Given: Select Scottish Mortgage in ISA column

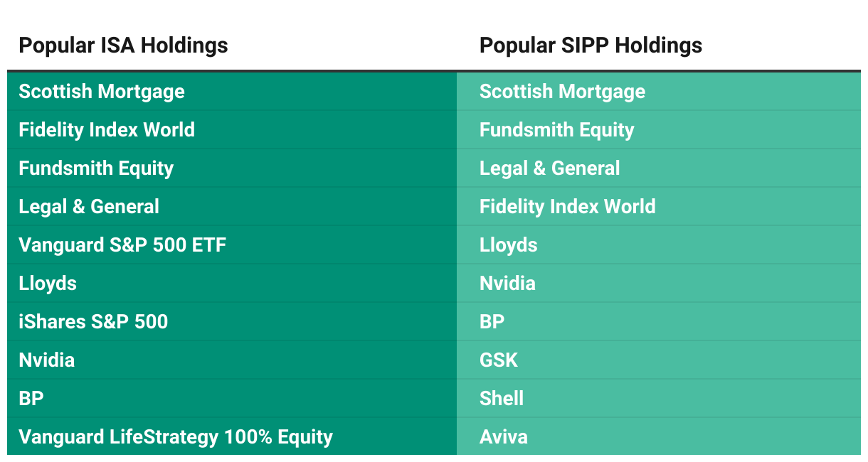Looking at the screenshot, I should (102, 92).
